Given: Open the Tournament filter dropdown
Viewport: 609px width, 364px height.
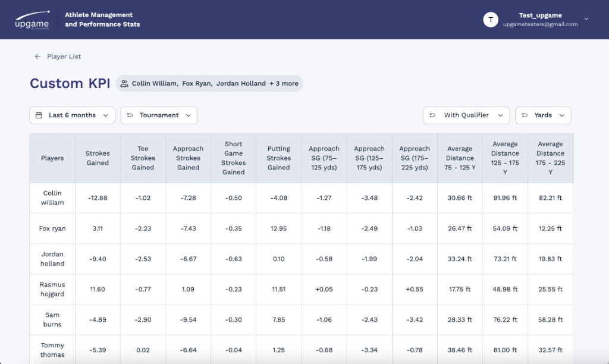Looking at the screenshot, I should [159, 115].
